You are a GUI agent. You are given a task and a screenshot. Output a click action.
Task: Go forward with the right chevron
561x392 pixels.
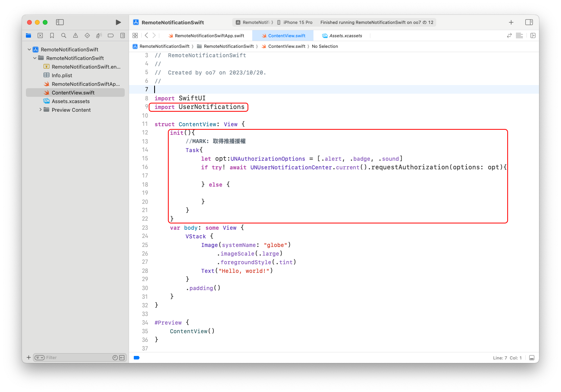point(154,36)
